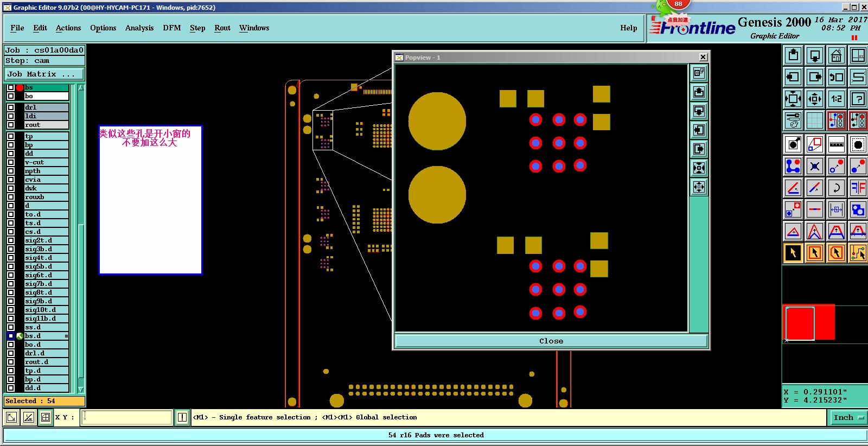Select the X with blue dot delete tool
868x446 pixels.
click(815, 166)
